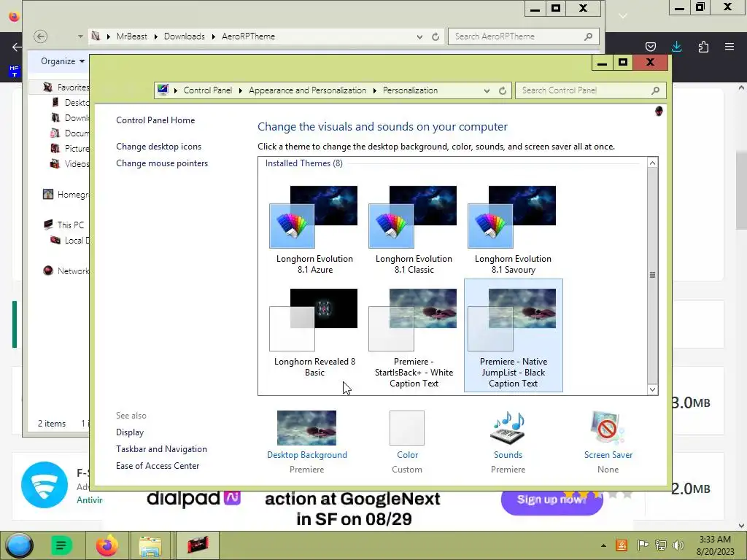Screen dimensions: 747x560
Task: Click Control Panel breadcrumb segment
Action: point(208,90)
